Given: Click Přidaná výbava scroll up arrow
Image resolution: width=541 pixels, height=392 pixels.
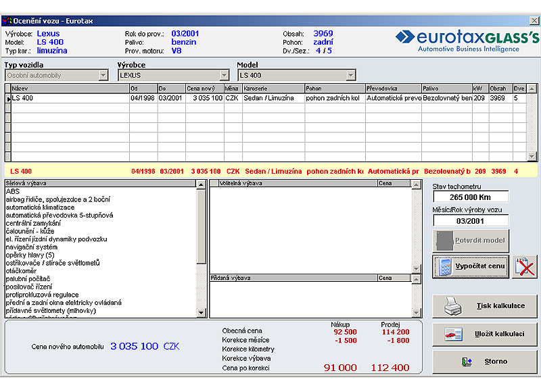Looking at the screenshot, I should tap(417, 279).
